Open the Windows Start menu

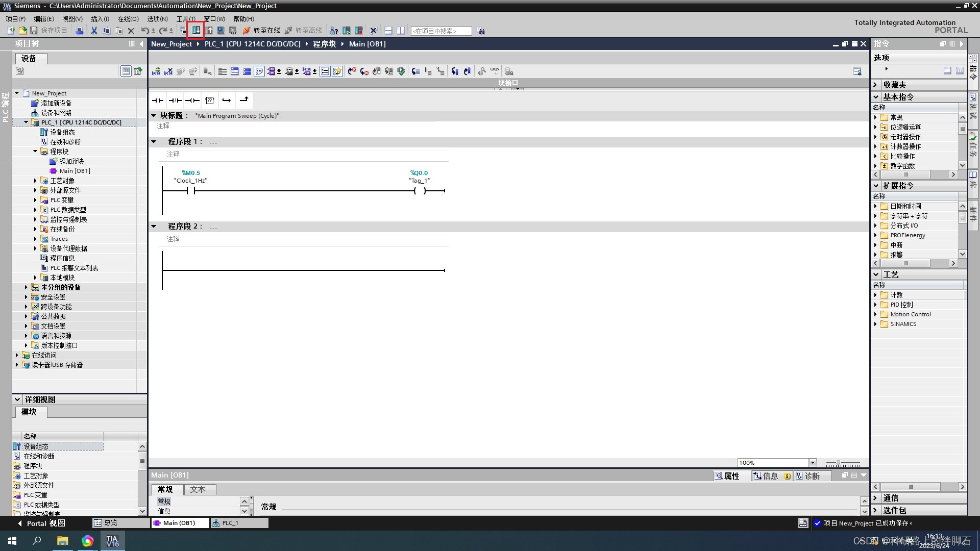tap(12, 541)
